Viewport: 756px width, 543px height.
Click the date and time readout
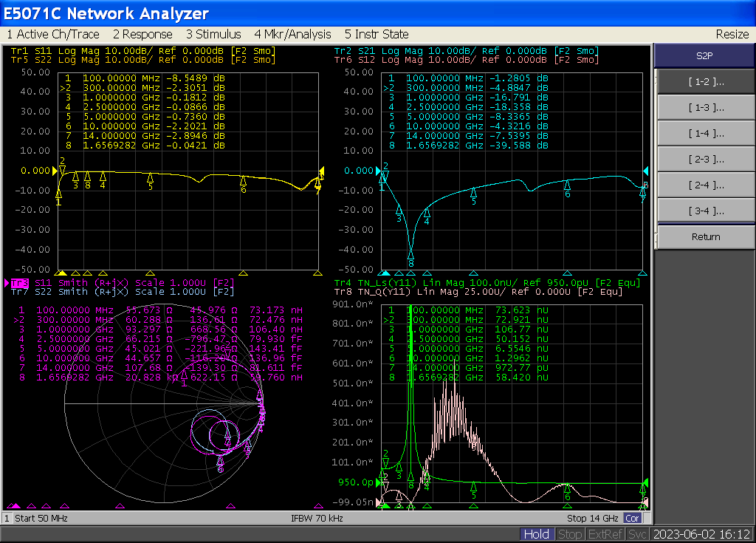701,534
